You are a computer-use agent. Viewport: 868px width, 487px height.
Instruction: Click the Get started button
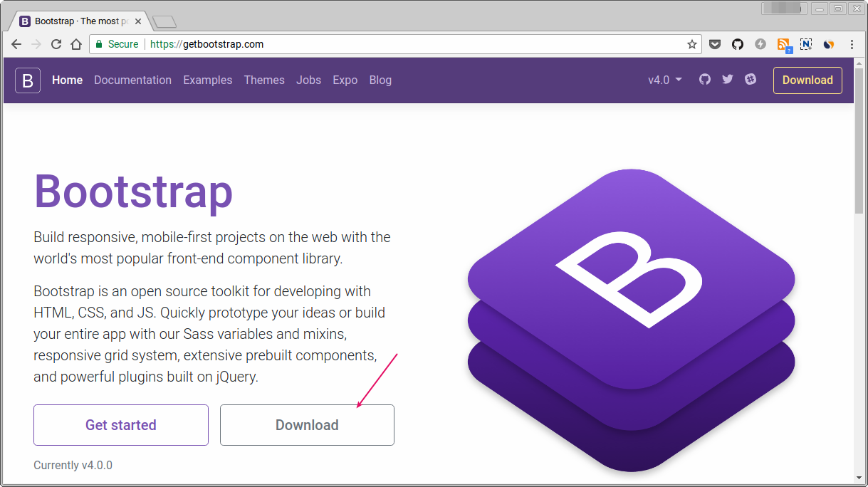(120, 424)
